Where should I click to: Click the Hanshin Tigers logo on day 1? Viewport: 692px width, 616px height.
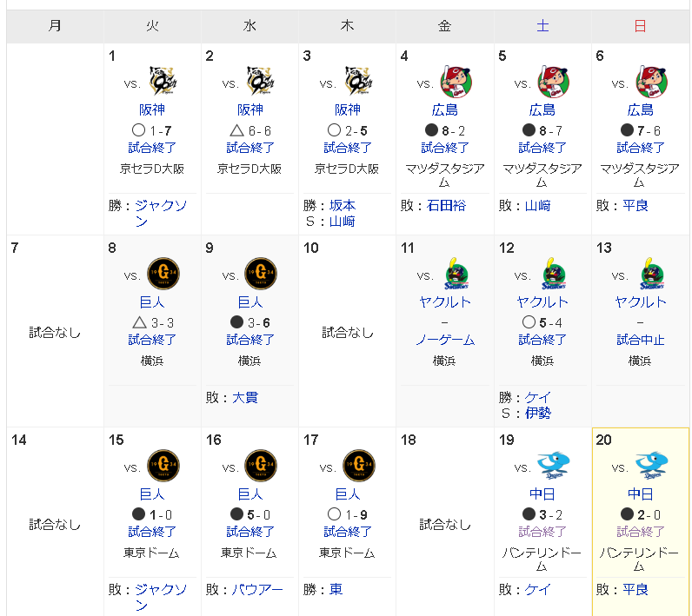(163, 81)
